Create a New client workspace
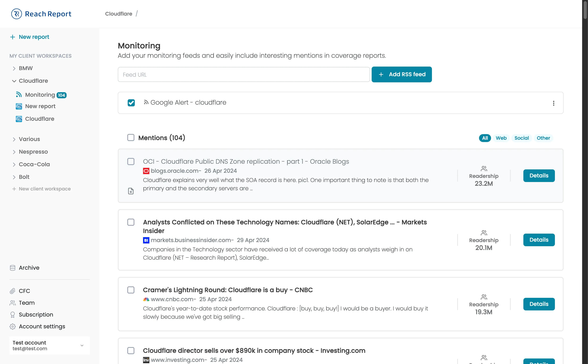The height and width of the screenshot is (364, 588). pyautogui.click(x=45, y=189)
